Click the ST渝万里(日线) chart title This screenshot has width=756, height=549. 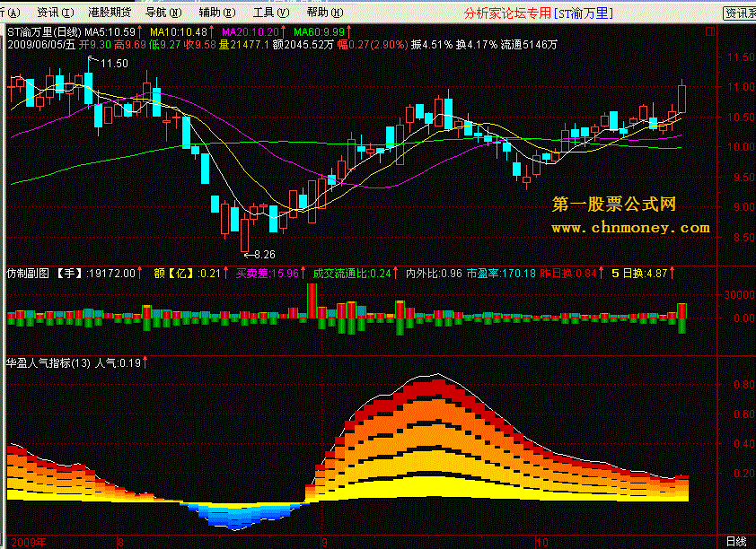44,32
